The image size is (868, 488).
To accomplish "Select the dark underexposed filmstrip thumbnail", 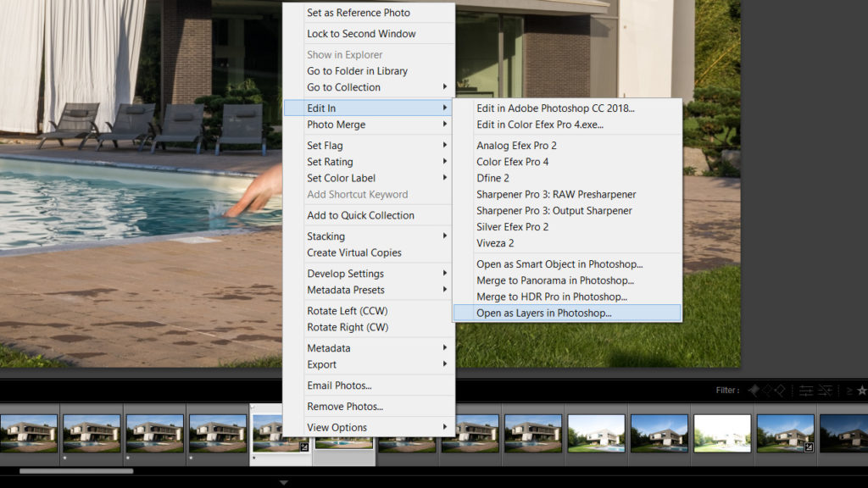I will tap(843, 433).
